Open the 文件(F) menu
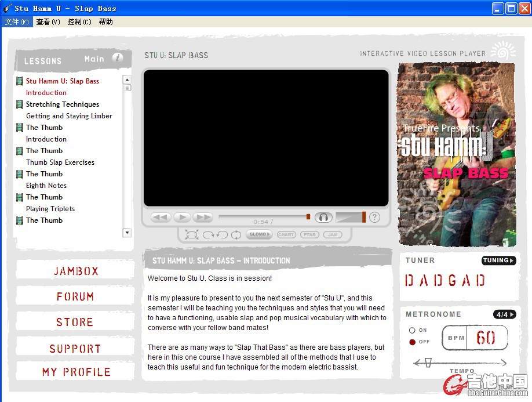The width and height of the screenshot is (532, 402). 17,22
